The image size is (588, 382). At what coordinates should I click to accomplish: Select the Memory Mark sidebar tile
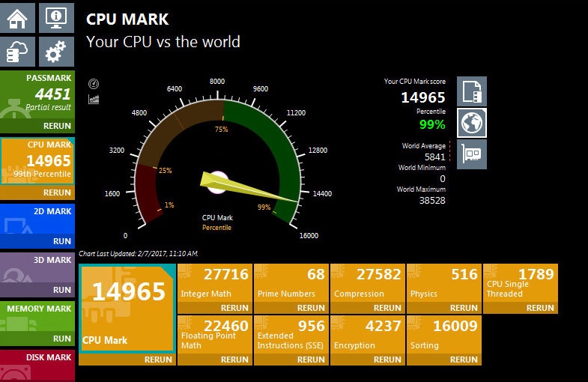pos(37,316)
